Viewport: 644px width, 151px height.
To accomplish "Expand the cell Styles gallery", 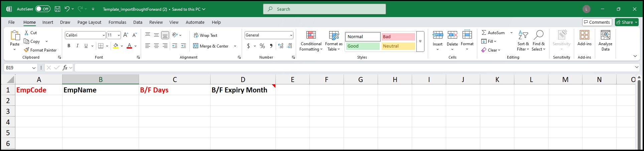I will coord(420,41).
